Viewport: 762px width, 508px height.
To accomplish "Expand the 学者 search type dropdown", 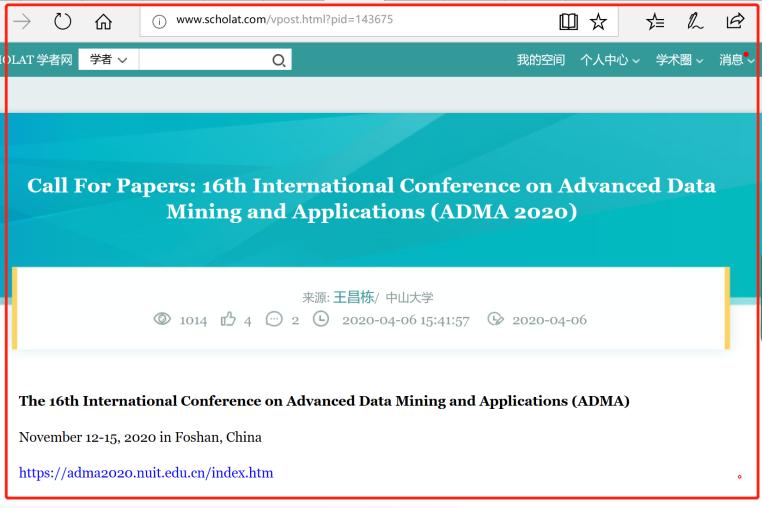I will click(108, 60).
